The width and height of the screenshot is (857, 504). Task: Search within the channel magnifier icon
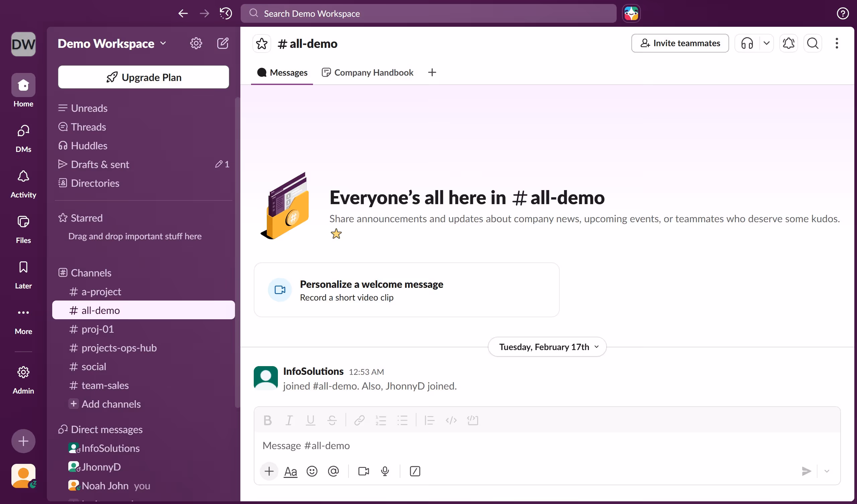click(x=812, y=43)
